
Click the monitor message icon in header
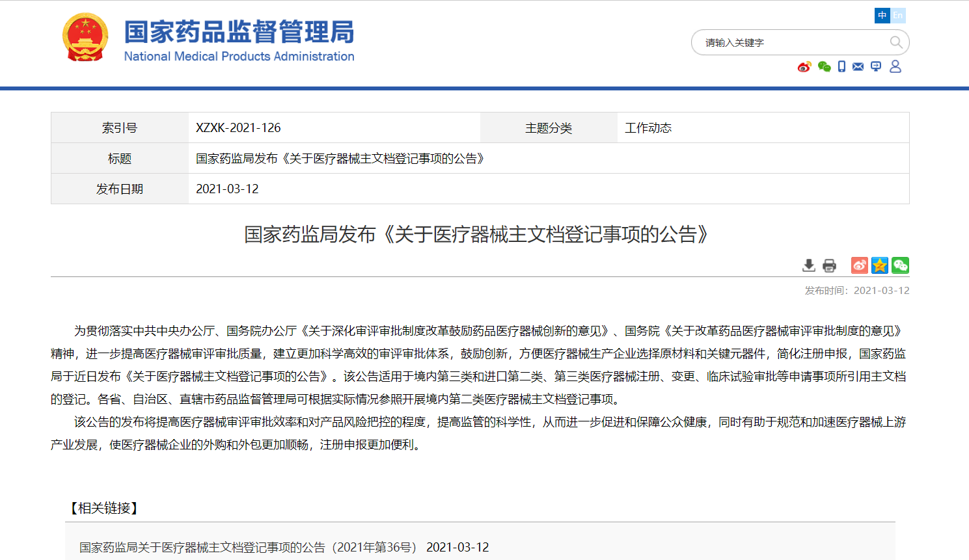(876, 66)
